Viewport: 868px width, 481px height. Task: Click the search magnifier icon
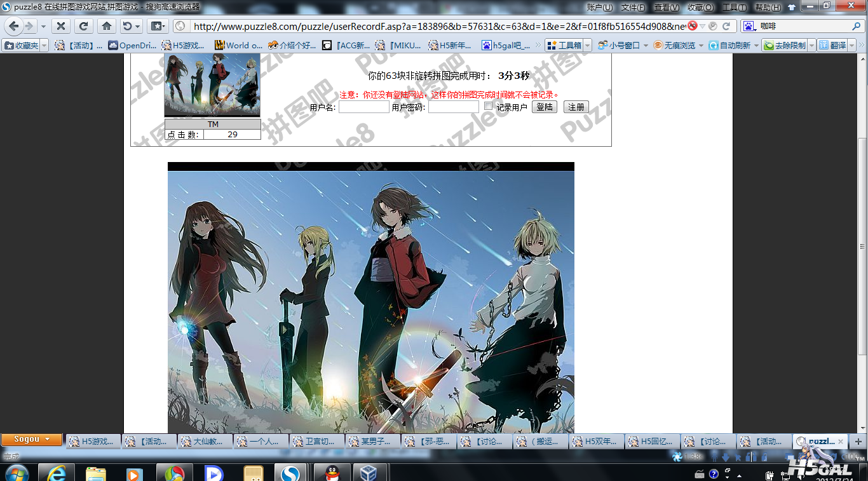(x=856, y=26)
